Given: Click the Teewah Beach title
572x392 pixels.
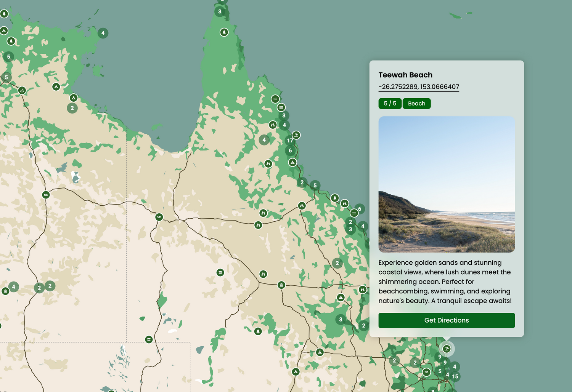Looking at the screenshot, I should click(x=405, y=75).
